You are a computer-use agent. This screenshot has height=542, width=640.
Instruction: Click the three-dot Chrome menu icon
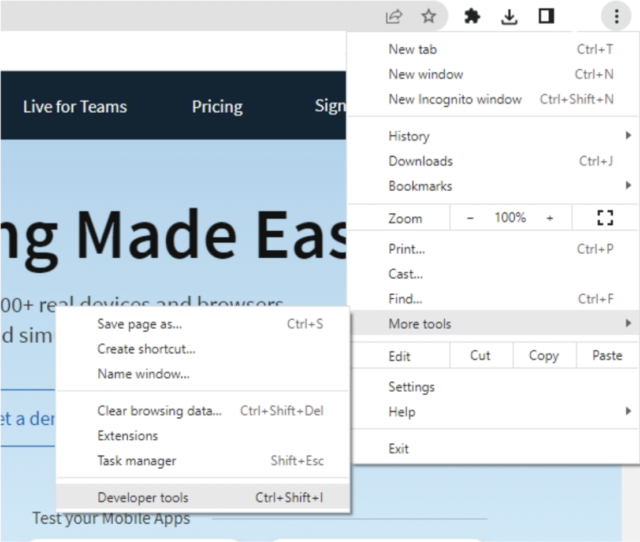tap(616, 16)
